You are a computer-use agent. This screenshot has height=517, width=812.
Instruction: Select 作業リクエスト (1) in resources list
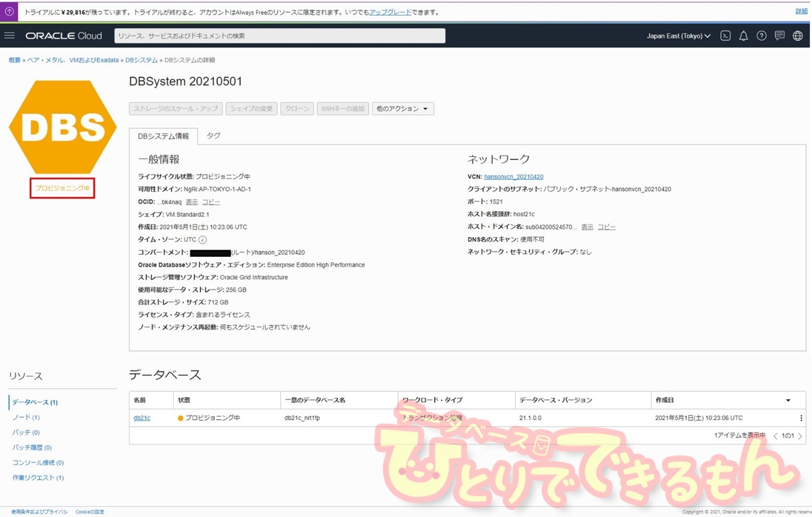38,478
